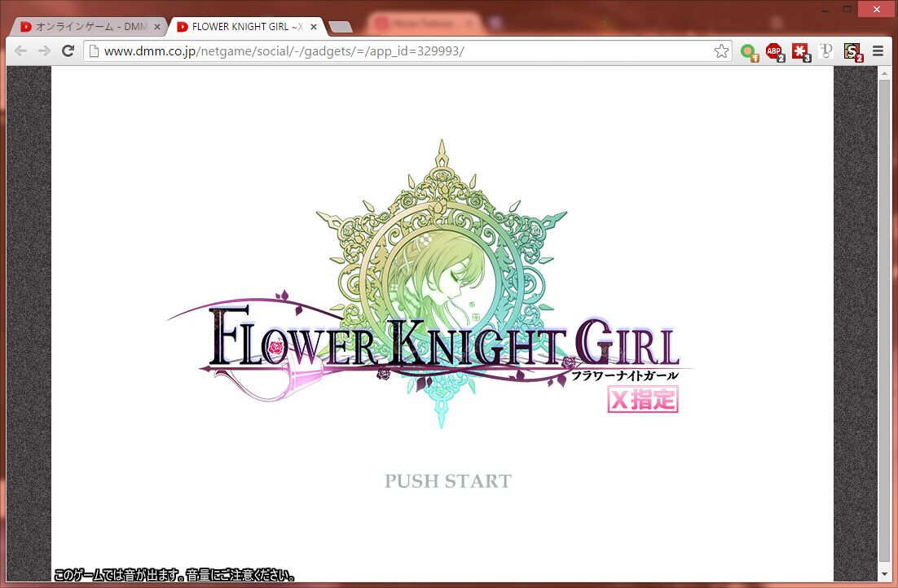
Task: Reload the current page
Action: tap(68, 51)
